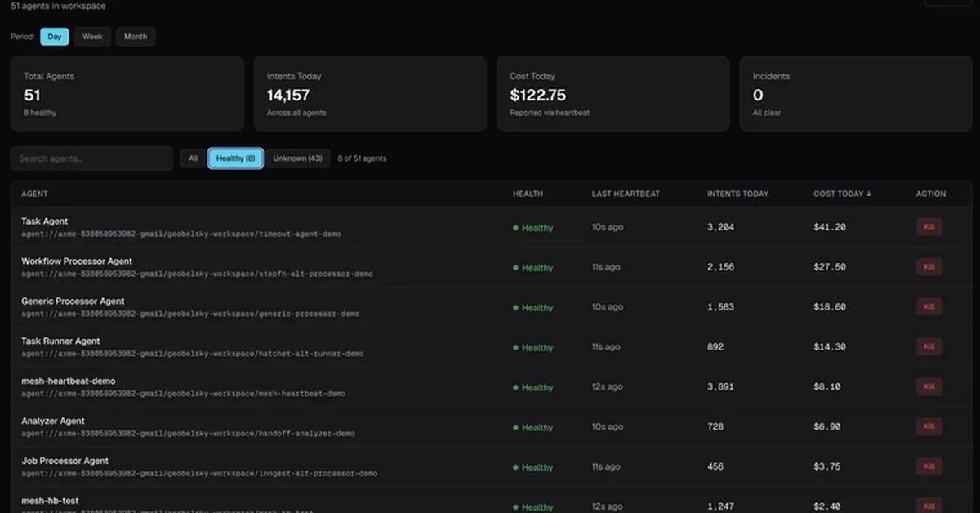The height and width of the screenshot is (513, 980).
Task: Open the Analyzer Agent name link
Action: click(x=53, y=421)
